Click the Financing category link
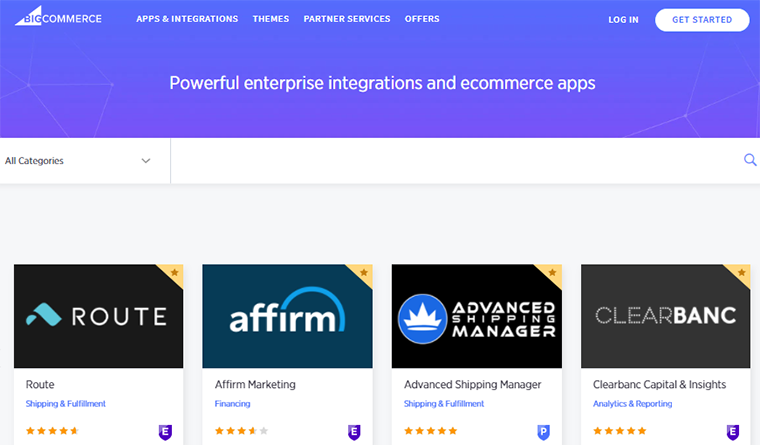760x445 pixels. [x=233, y=403]
